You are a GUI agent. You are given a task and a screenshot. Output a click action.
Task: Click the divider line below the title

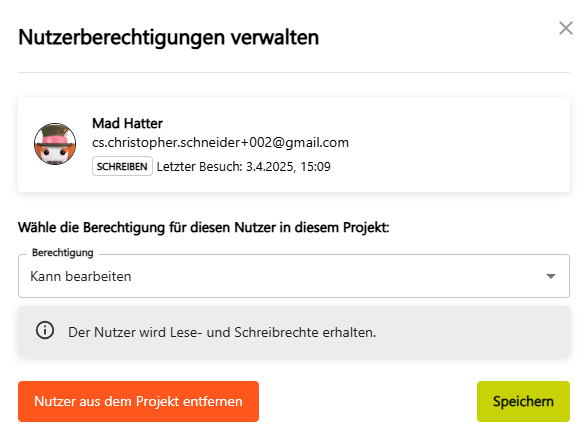point(294,73)
